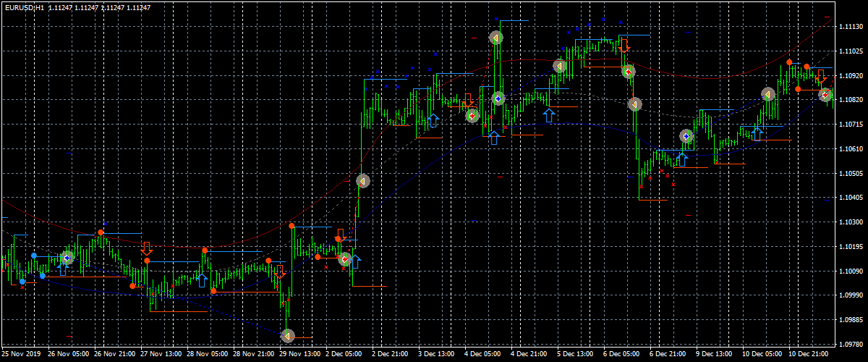Click the 25 Nov 2019 time label
This screenshot has width=868, height=362.
[x=22, y=355]
